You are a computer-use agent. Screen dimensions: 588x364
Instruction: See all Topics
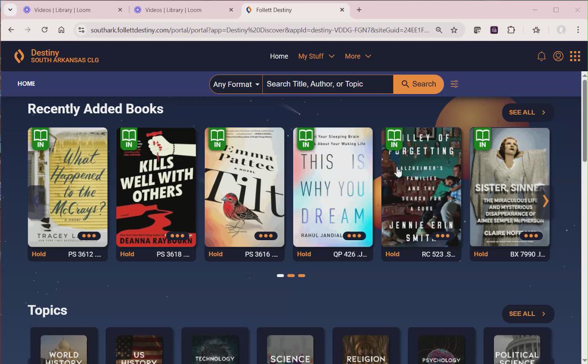coord(528,314)
